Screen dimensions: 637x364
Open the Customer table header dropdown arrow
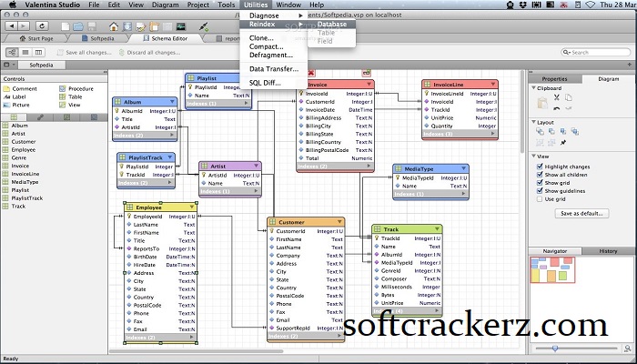[x=339, y=222]
